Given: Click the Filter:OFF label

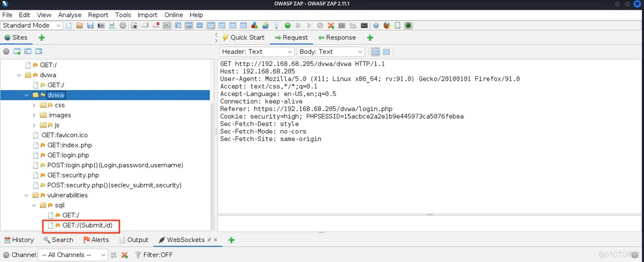Looking at the screenshot, I should click(158, 254).
